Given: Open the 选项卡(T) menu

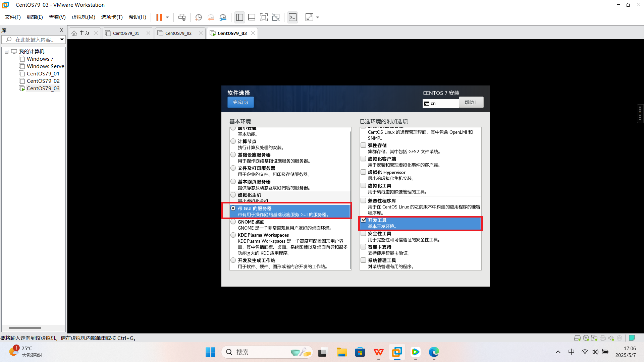Looking at the screenshot, I should click(x=112, y=17).
